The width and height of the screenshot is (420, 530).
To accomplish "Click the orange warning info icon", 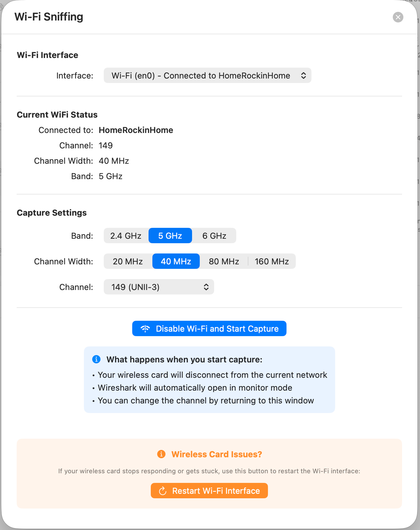I will point(161,454).
